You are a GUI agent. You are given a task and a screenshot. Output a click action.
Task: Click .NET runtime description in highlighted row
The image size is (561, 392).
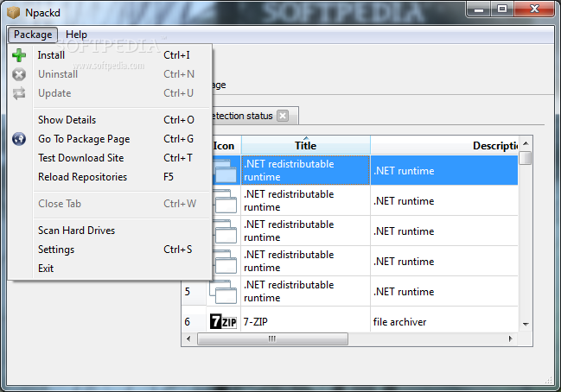[x=444, y=170]
